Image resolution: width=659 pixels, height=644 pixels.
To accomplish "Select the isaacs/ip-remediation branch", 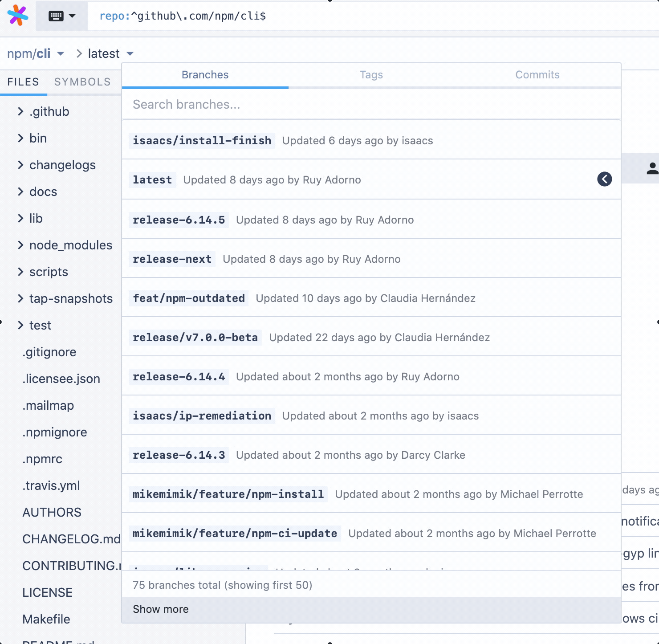I will tap(371, 416).
